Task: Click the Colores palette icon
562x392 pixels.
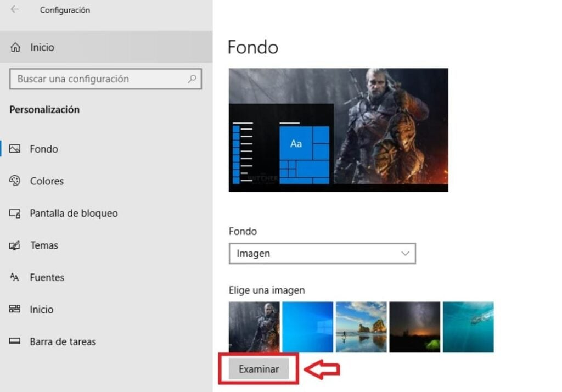Action: tap(15, 181)
